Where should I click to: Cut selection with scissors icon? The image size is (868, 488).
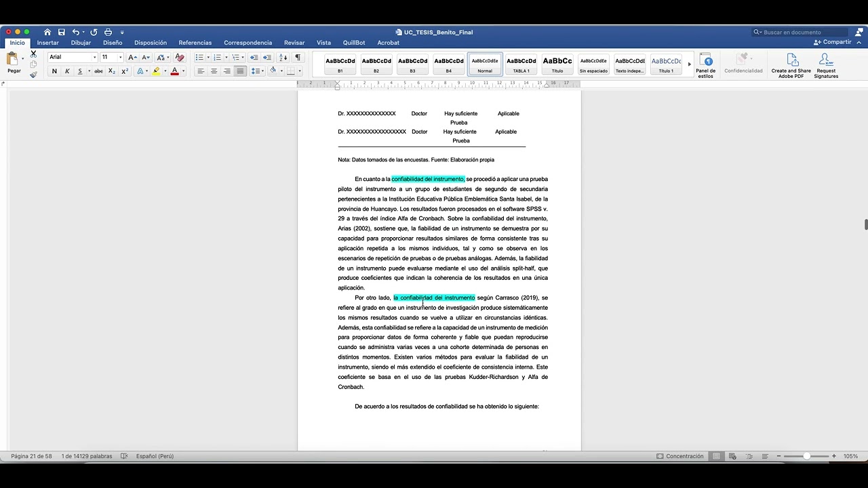pyautogui.click(x=33, y=54)
